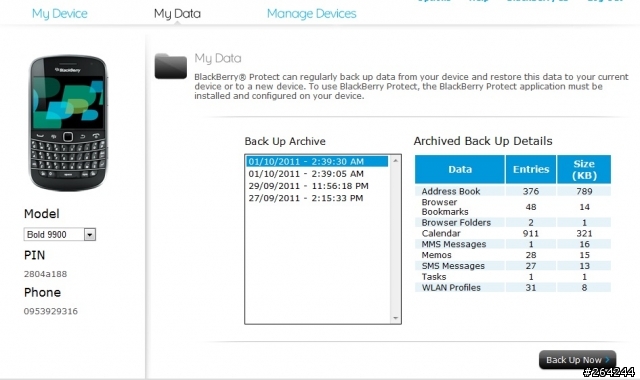
Task: Click the Address Book size value 789
Action: coord(584,191)
